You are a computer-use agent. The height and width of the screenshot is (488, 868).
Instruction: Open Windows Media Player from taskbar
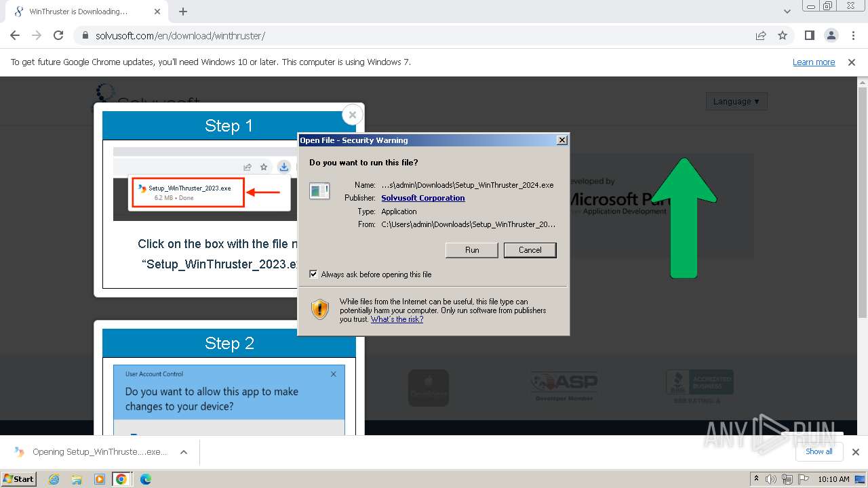point(99,479)
